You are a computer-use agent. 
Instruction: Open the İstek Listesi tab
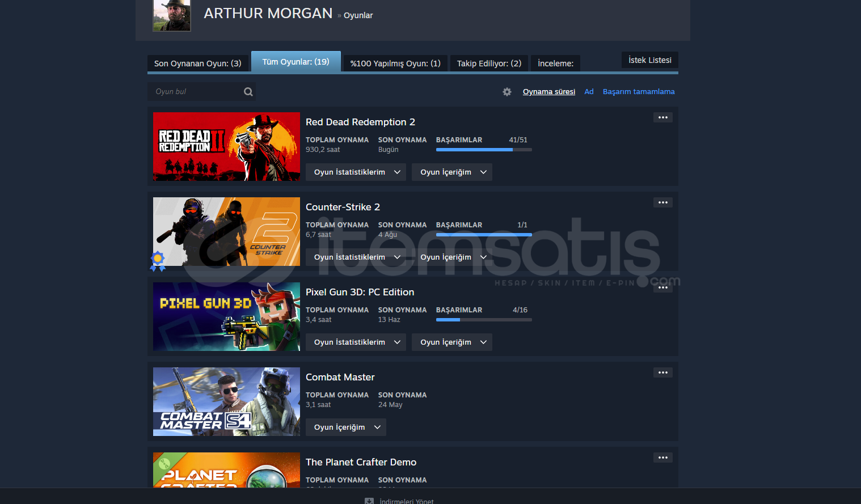650,60
